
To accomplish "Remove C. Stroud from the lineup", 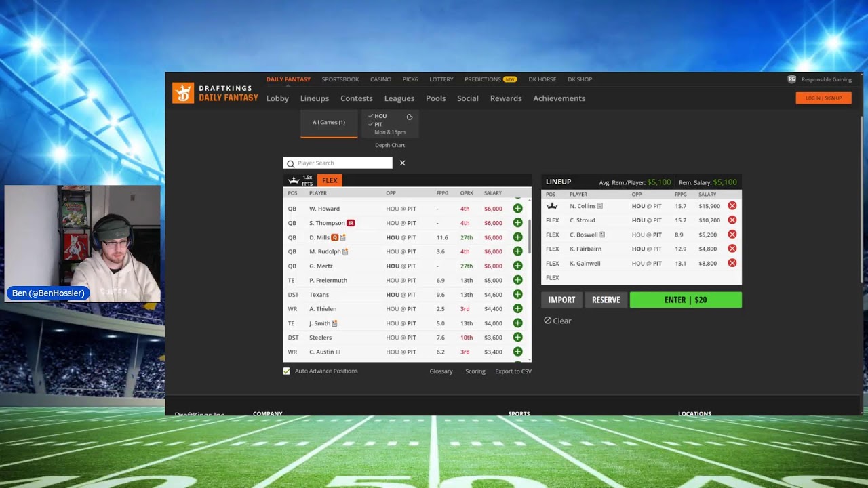I will (x=732, y=220).
